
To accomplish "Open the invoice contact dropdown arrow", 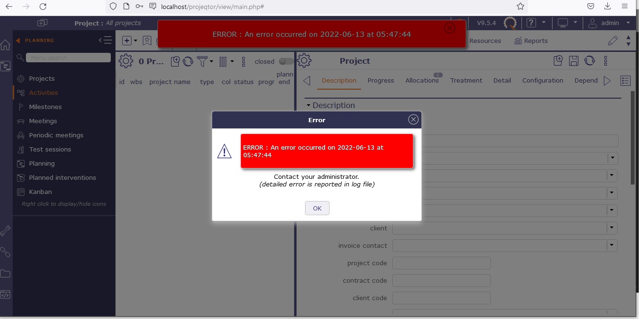I will pyautogui.click(x=612, y=245).
